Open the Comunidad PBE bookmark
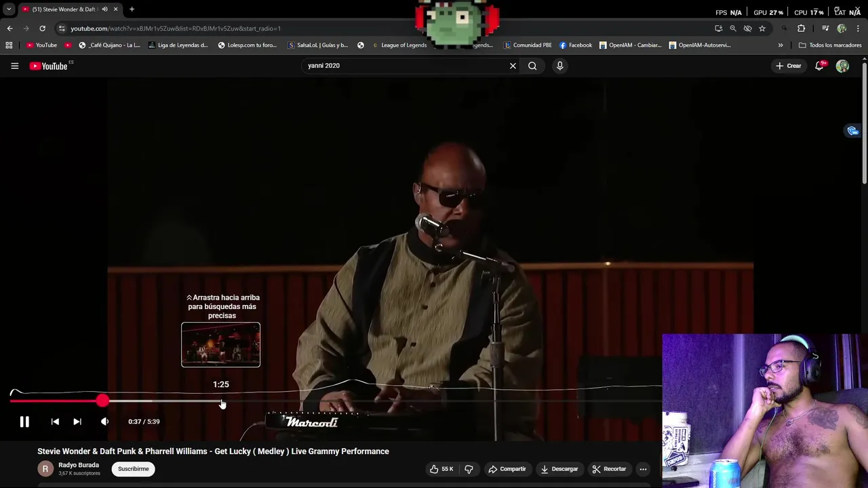Image resolution: width=868 pixels, height=488 pixels. coord(528,45)
